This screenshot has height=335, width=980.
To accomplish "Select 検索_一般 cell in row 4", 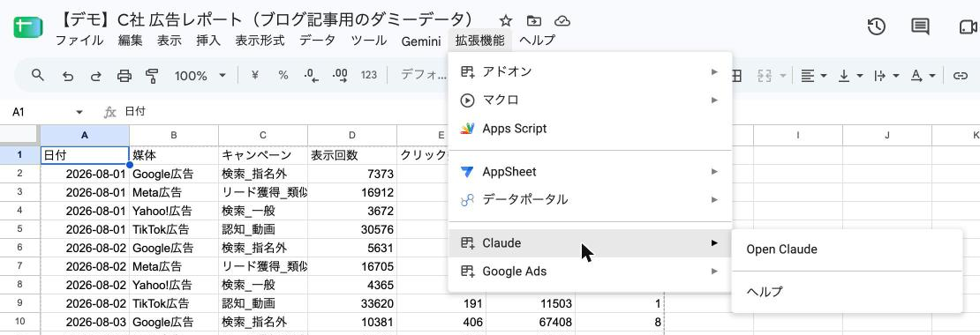I will pos(263,211).
